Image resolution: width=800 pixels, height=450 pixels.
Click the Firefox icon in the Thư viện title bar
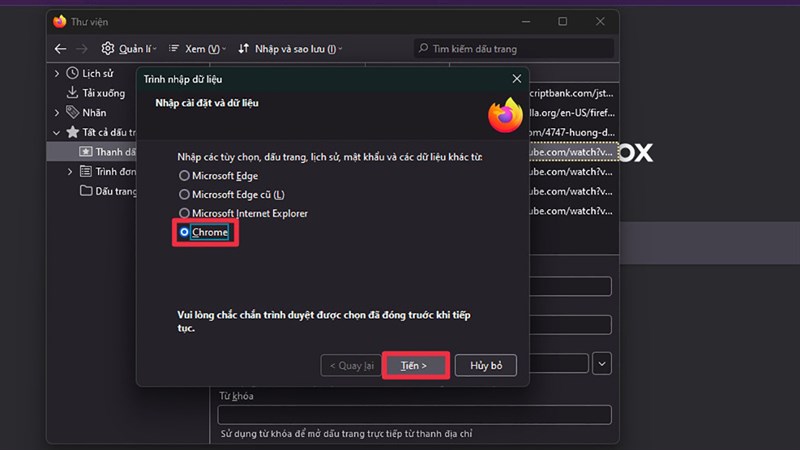(x=60, y=21)
